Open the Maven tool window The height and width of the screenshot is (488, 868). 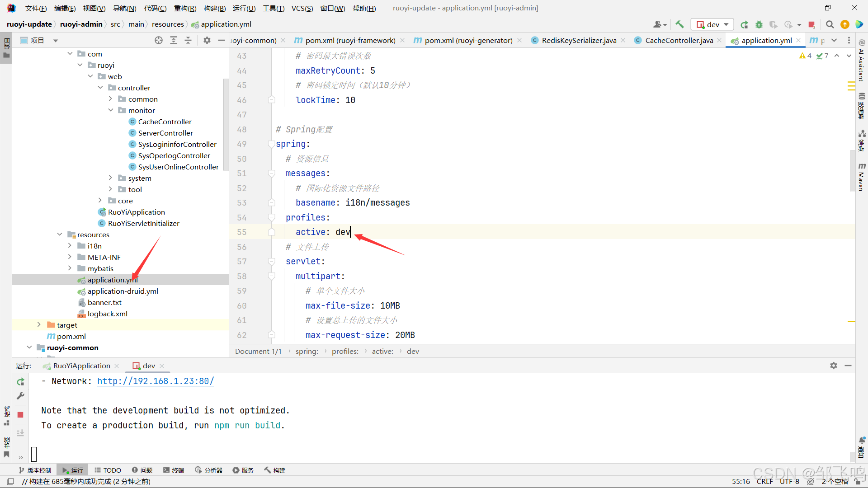862,177
